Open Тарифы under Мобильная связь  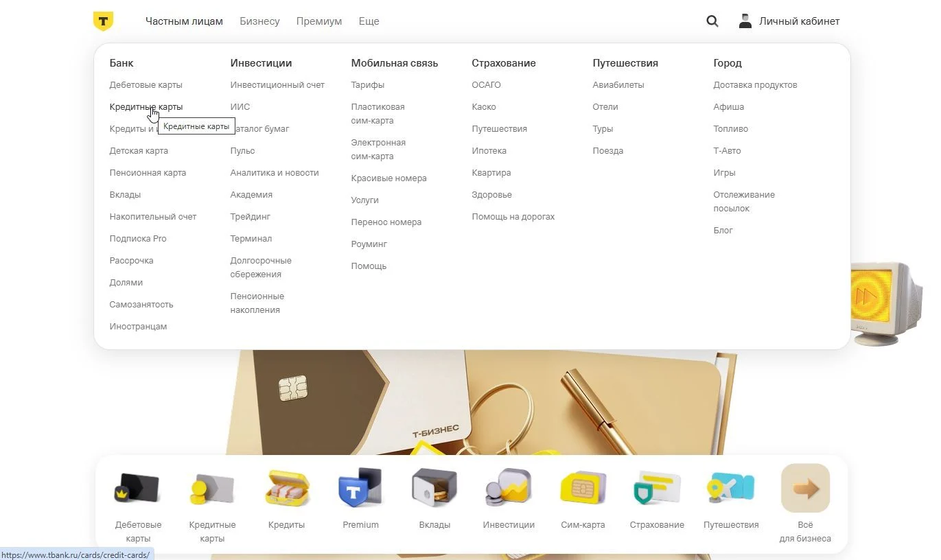pos(368,85)
